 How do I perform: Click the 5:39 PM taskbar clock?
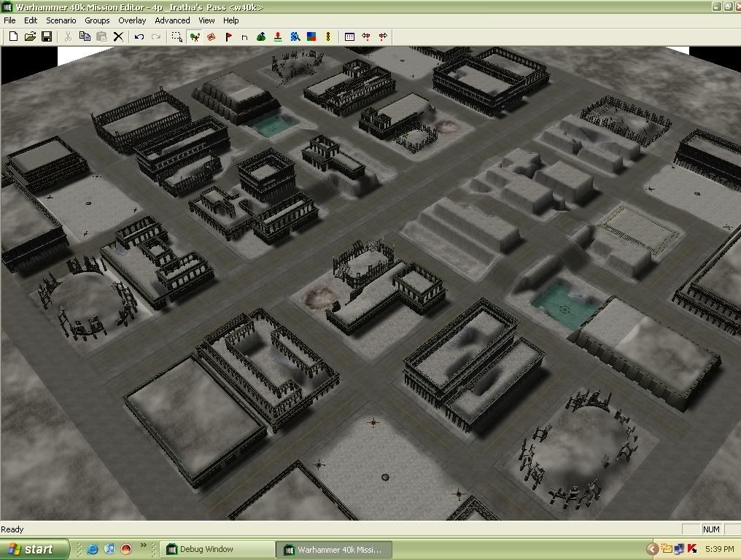(x=719, y=549)
